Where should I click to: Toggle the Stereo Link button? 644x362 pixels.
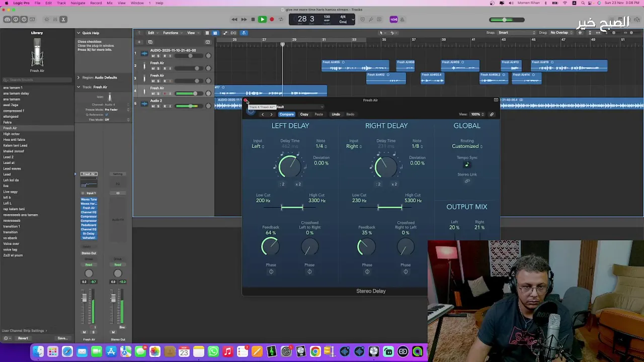point(467,181)
